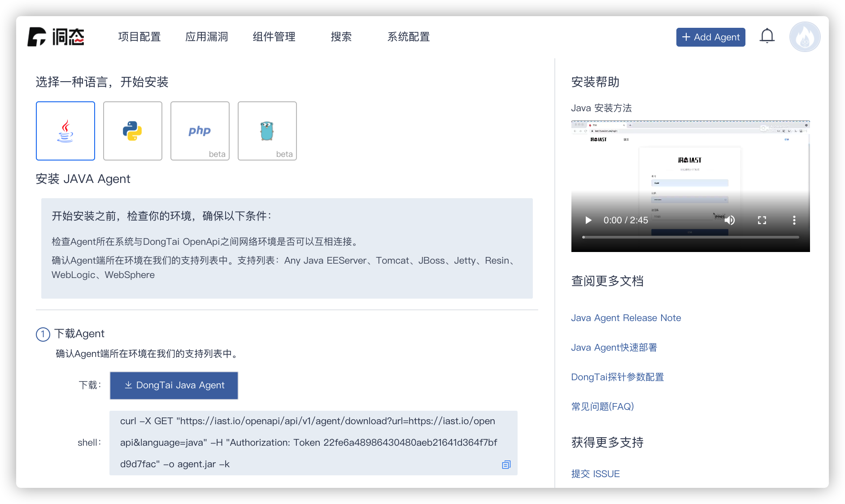Click the DongTai logo
Image resolution: width=845 pixels, height=504 pixels.
56,37
